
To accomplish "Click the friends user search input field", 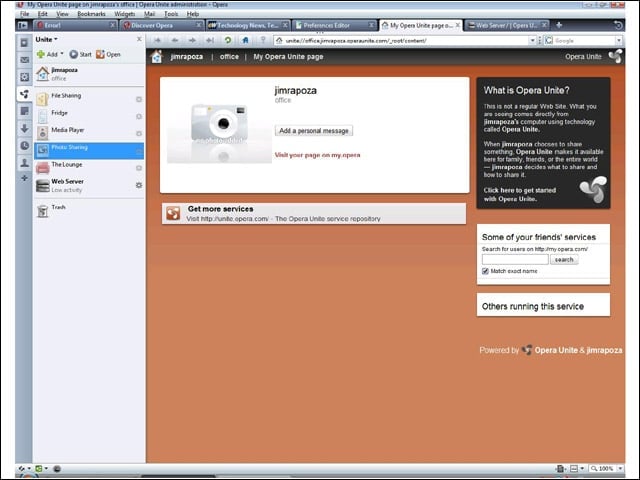I will pos(515,260).
